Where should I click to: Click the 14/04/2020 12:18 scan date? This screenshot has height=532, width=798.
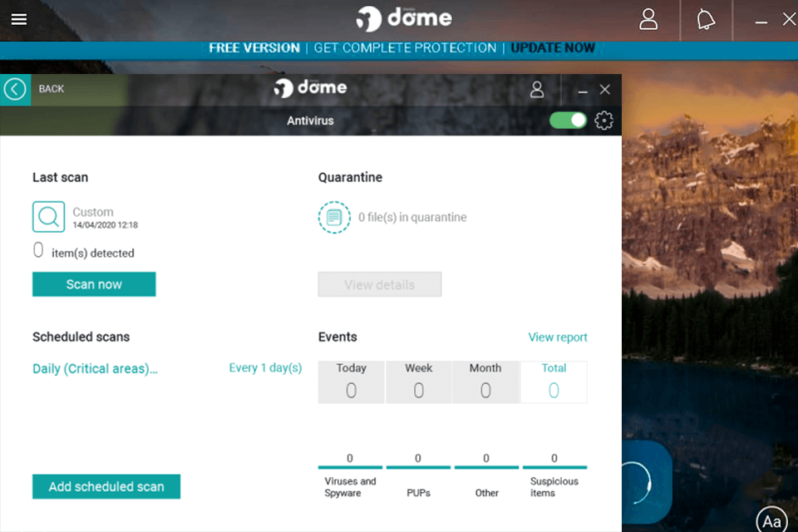[106, 225]
